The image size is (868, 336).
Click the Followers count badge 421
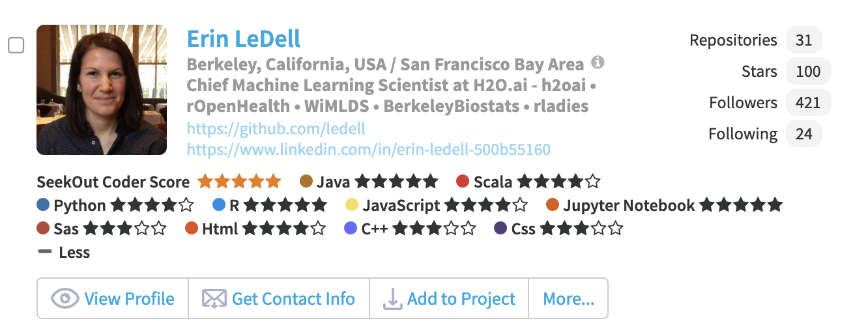[x=808, y=102]
